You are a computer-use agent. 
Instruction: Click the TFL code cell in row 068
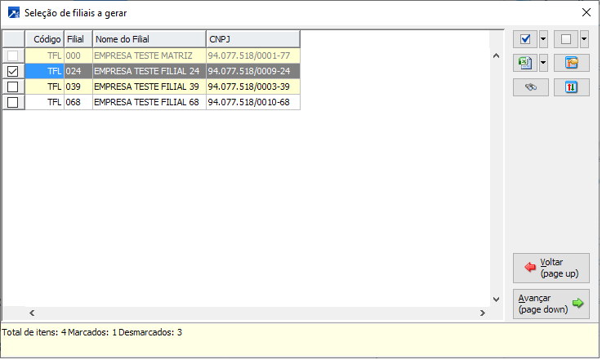pos(45,102)
